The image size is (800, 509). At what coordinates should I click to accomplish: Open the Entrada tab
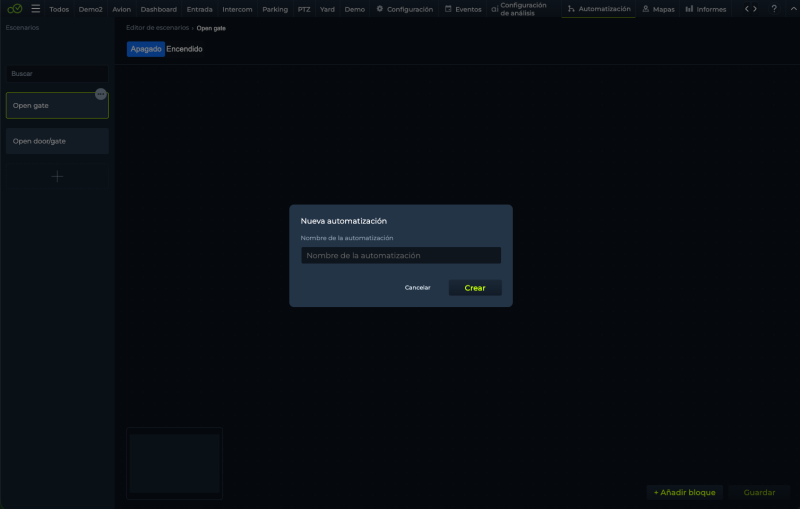pyautogui.click(x=199, y=9)
